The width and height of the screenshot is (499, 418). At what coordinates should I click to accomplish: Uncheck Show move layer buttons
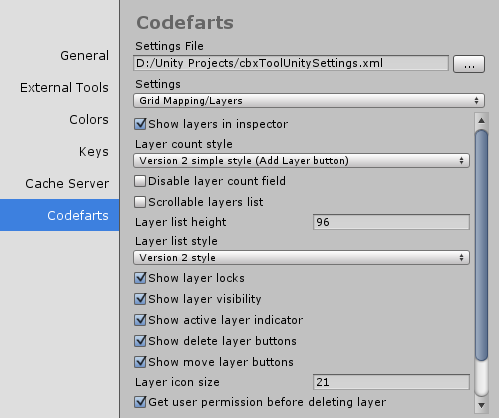(x=140, y=362)
